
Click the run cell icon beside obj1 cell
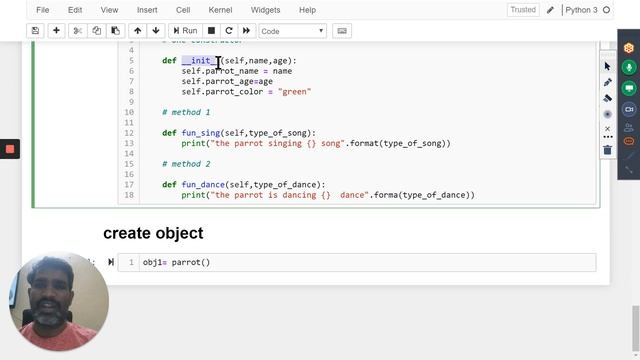tap(111, 262)
